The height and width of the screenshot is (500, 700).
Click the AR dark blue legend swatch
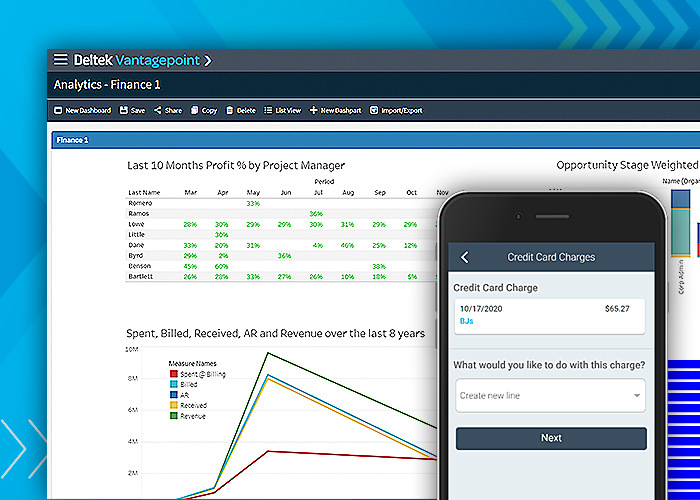[174, 395]
